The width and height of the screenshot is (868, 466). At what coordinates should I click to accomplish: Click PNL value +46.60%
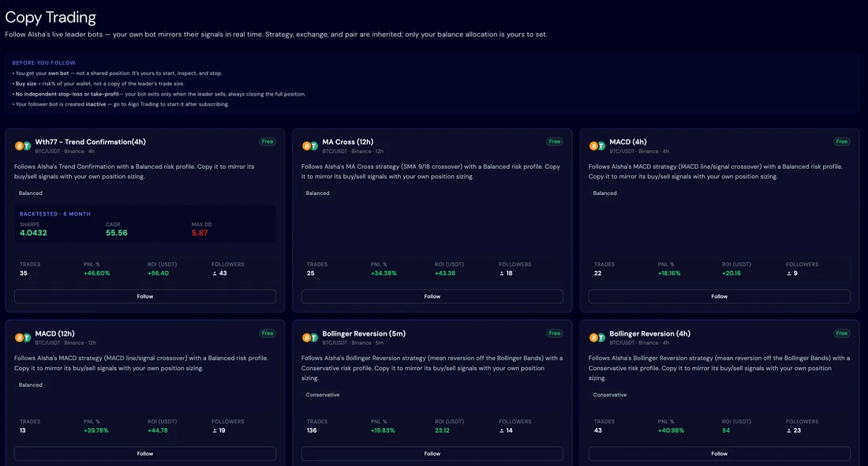pyautogui.click(x=97, y=273)
